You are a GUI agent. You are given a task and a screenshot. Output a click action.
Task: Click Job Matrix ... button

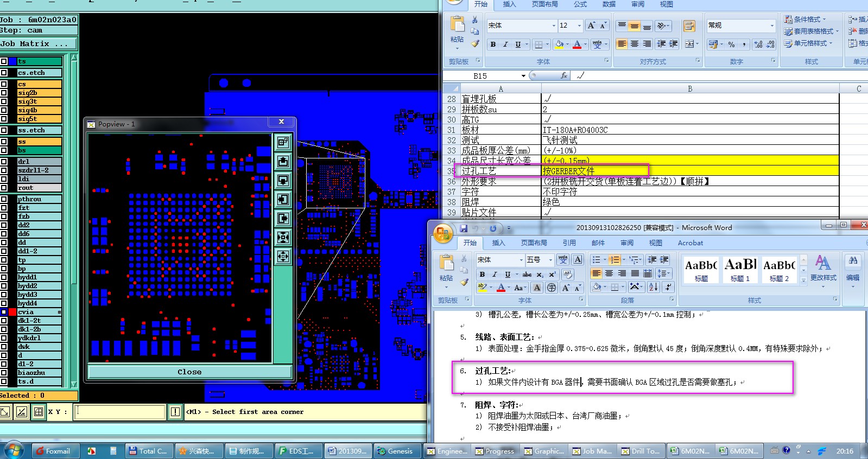pos(38,43)
